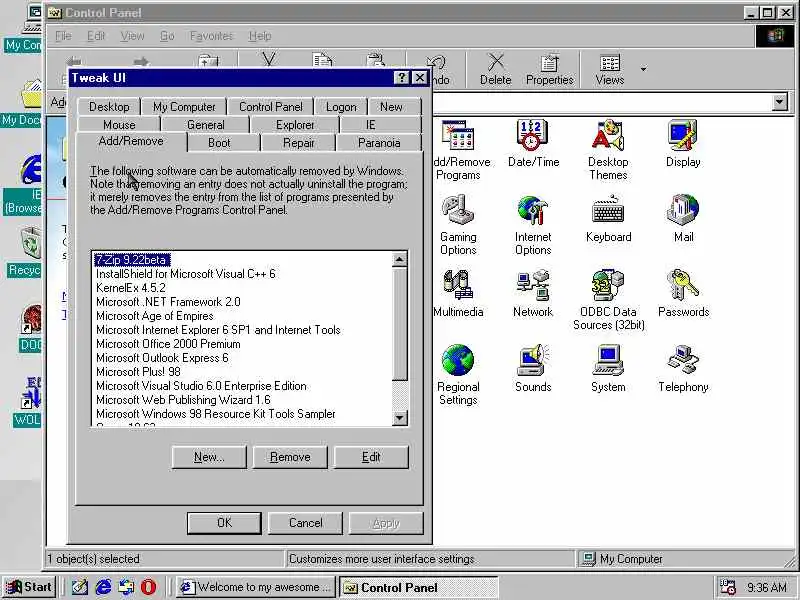Image resolution: width=800 pixels, height=600 pixels.
Task: Switch to the IE tab
Action: (370, 124)
